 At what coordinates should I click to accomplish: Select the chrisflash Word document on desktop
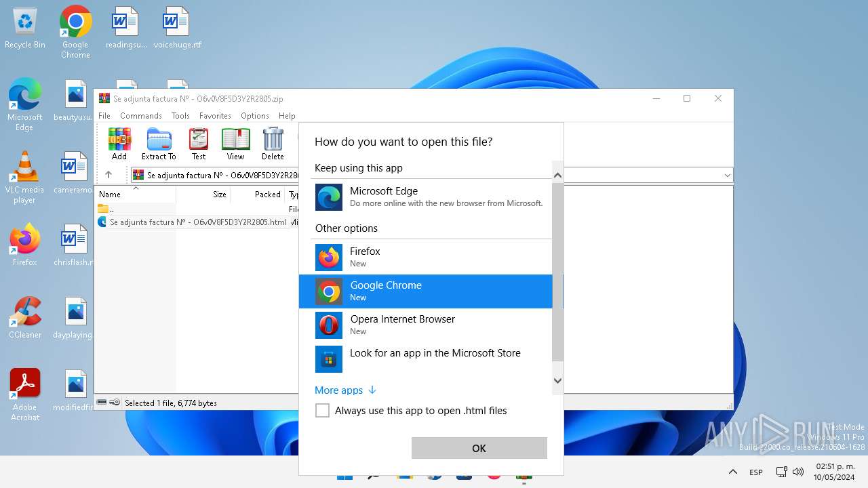(73, 246)
